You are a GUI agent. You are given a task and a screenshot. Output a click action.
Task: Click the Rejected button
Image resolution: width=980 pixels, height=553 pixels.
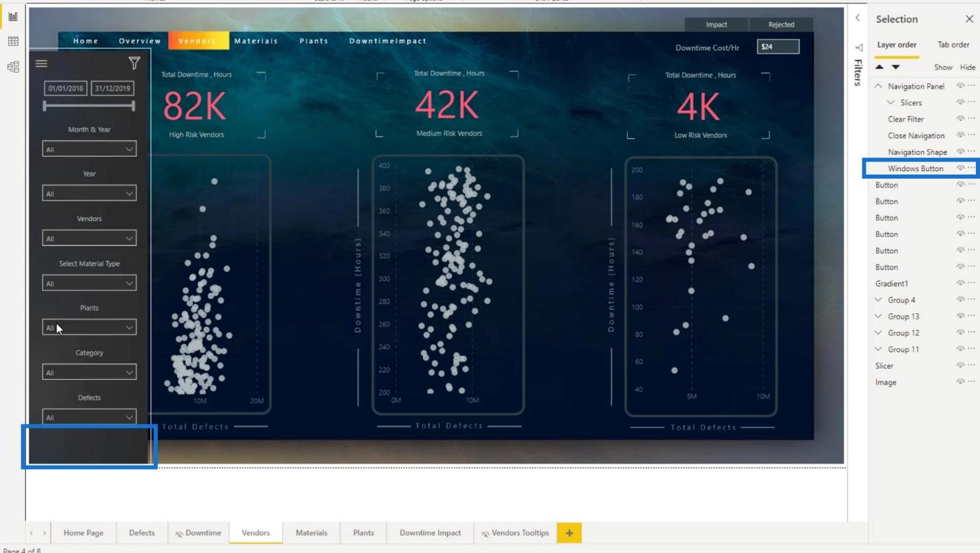(781, 25)
